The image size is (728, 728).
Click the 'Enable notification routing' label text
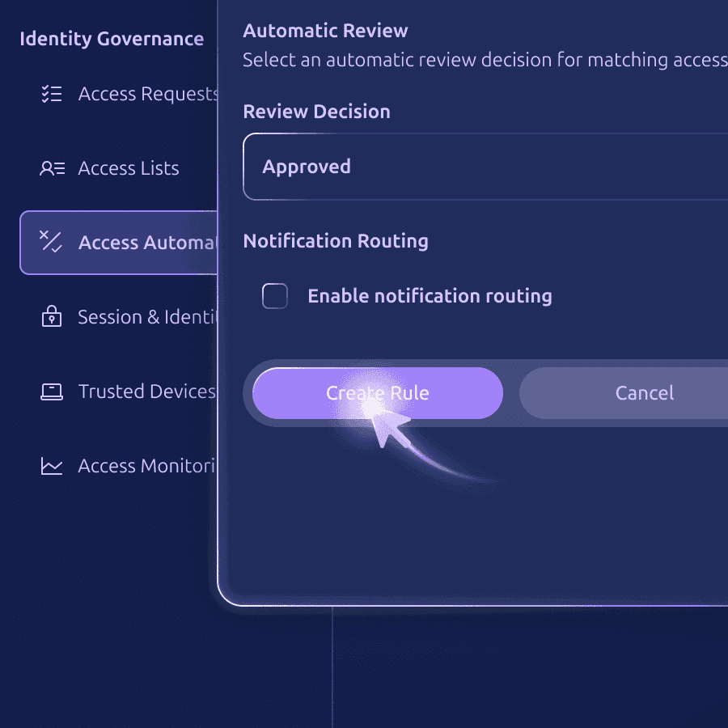(x=430, y=296)
